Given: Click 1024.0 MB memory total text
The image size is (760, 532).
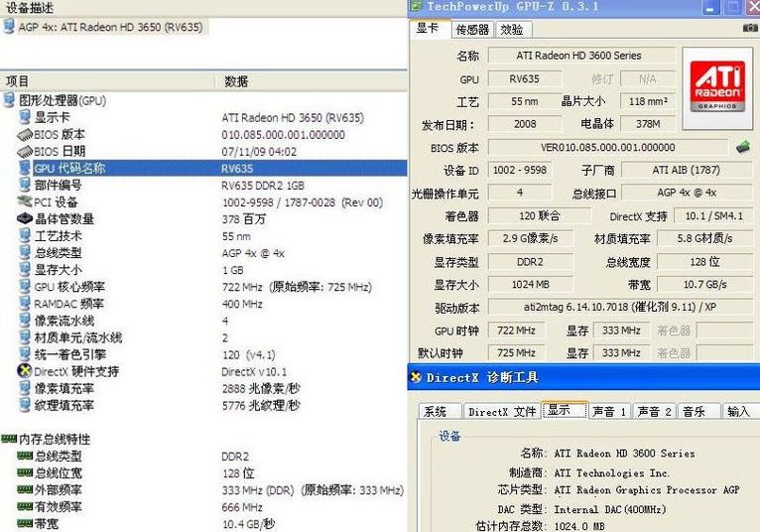Looking at the screenshot, I should (579, 526).
